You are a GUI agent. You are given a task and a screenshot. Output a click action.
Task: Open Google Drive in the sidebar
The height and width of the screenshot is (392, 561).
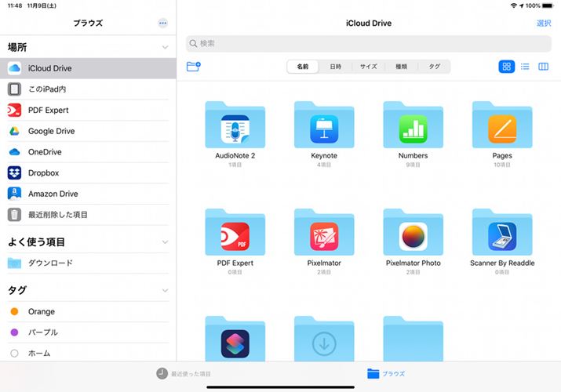(x=51, y=131)
